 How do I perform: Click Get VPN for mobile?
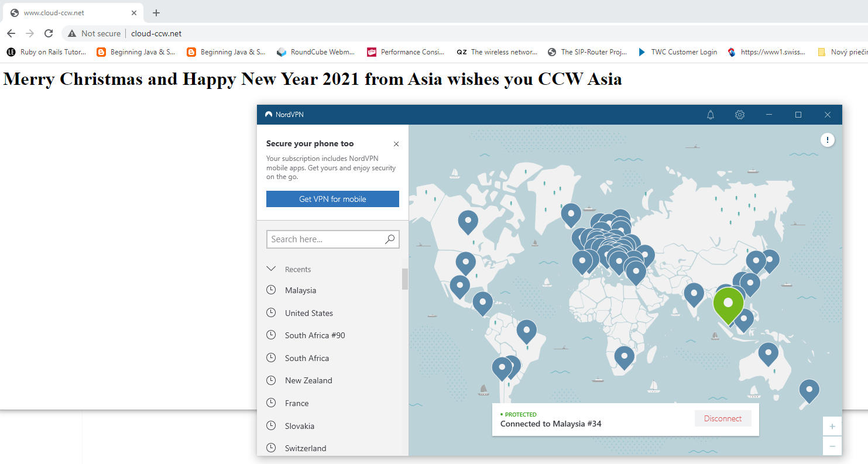point(332,199)
